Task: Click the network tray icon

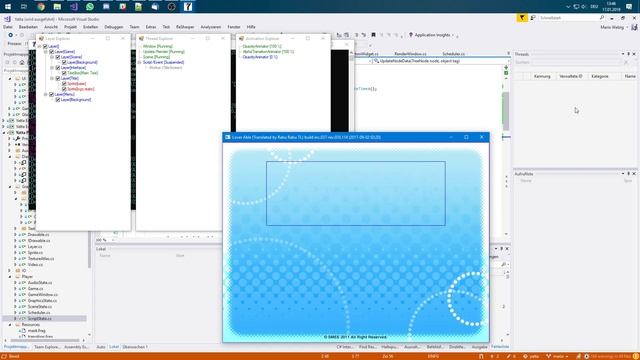Action: point(576,7)
